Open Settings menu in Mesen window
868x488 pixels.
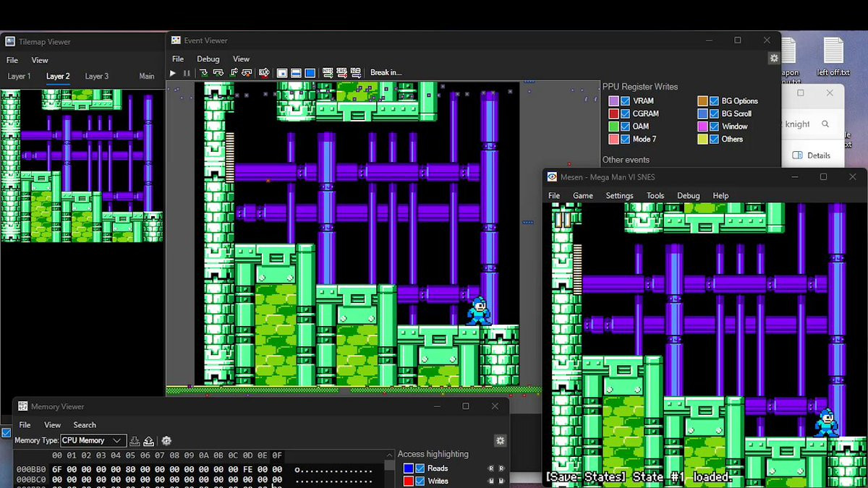pos(619,196)
